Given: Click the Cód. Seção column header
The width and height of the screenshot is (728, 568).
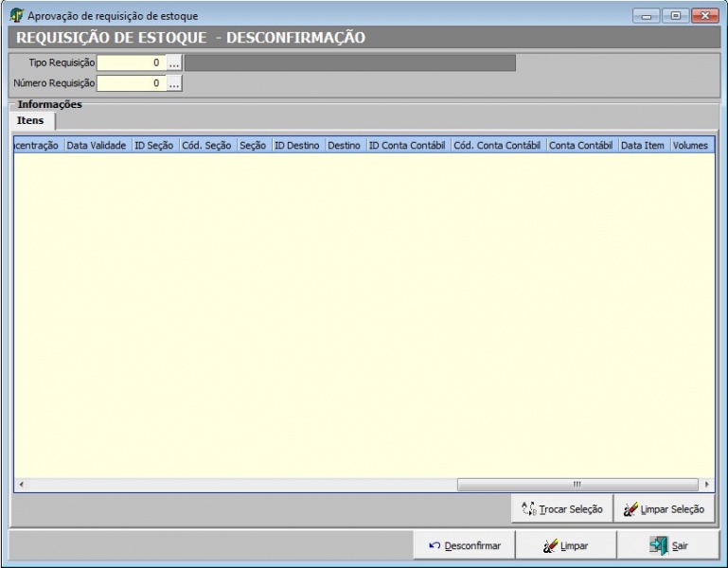Looking at the screenshot, I should pyautogui.click(x=206, y=146).
